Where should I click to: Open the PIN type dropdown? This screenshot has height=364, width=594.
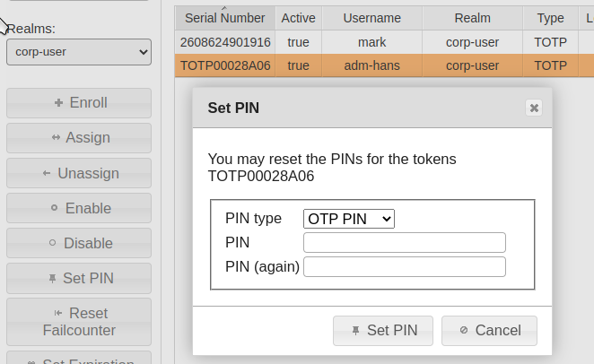click(x=349, y=219)
